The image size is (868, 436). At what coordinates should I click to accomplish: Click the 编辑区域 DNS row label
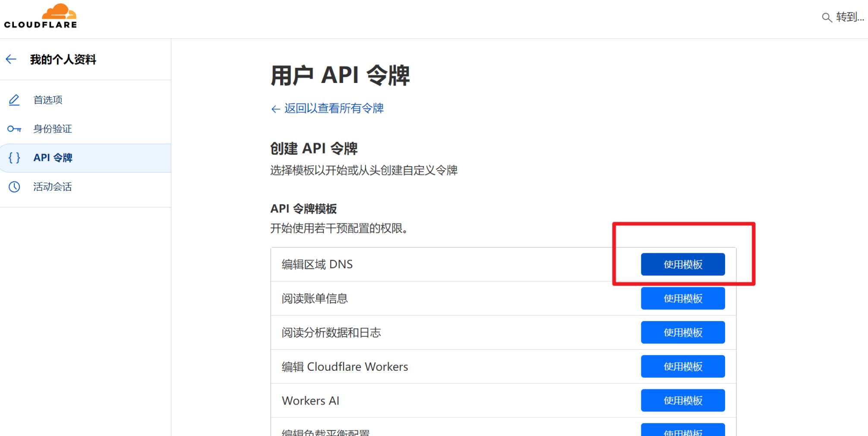317,264
